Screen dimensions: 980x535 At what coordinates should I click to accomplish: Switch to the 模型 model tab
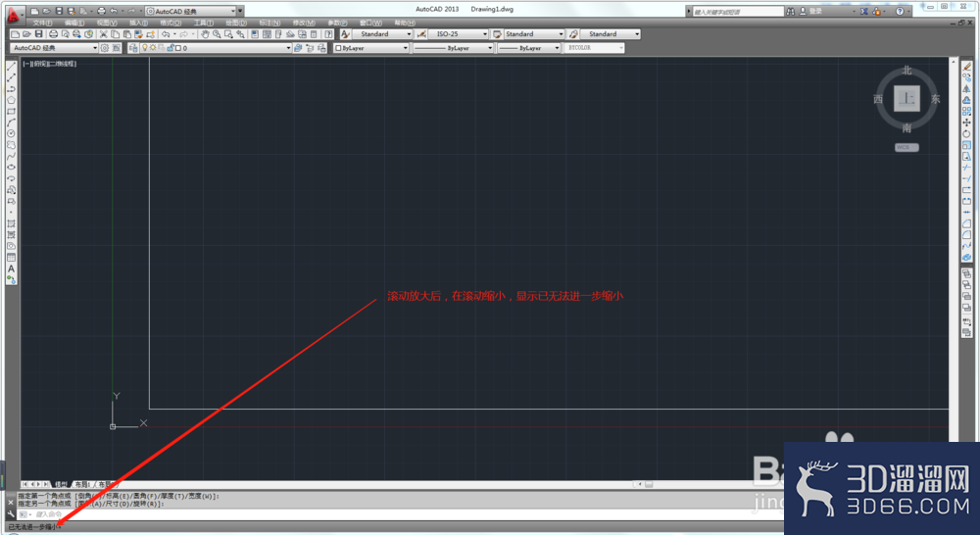pos(61,484)
